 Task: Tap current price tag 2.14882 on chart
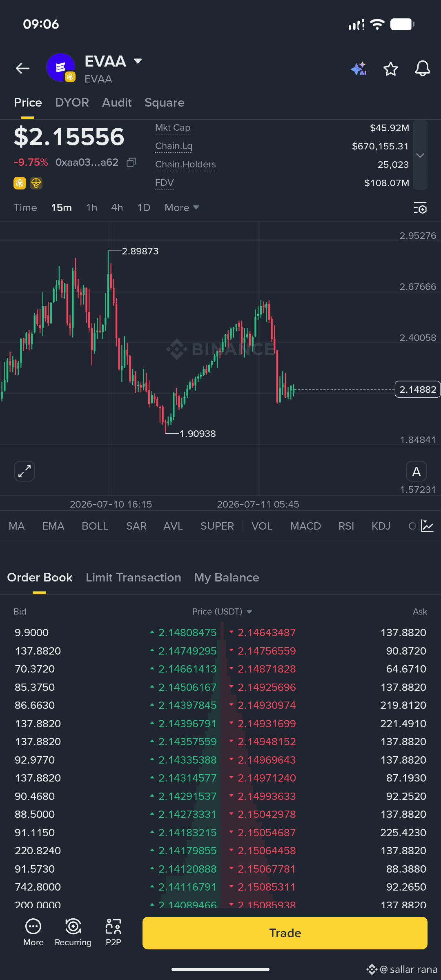[x=417, y=390]
